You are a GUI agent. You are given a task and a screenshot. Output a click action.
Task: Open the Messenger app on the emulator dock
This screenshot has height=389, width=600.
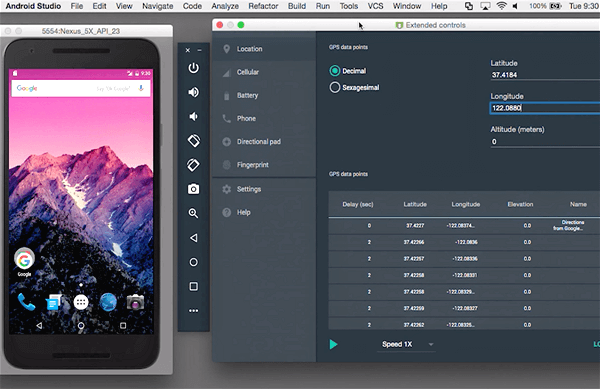coord(53,302)
